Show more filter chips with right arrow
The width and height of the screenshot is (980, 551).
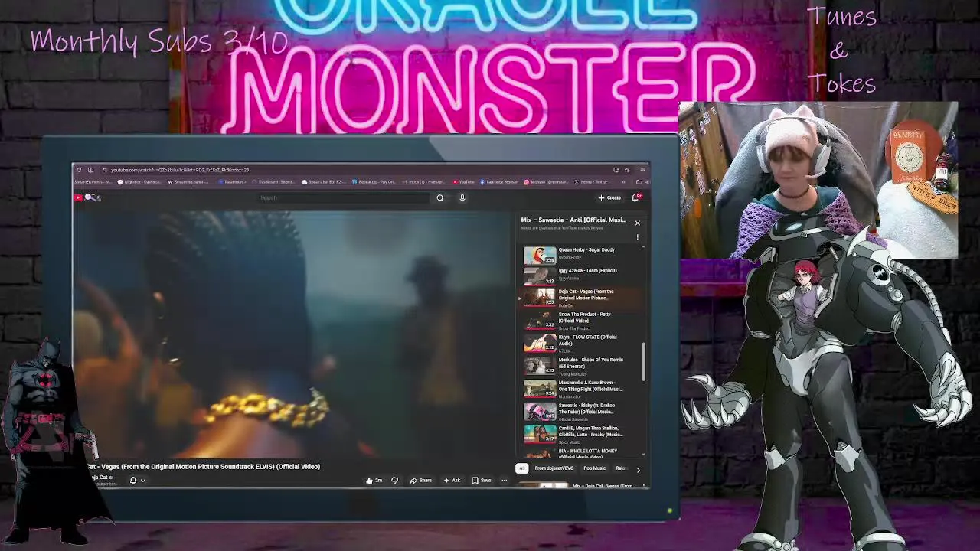(639, 469)
